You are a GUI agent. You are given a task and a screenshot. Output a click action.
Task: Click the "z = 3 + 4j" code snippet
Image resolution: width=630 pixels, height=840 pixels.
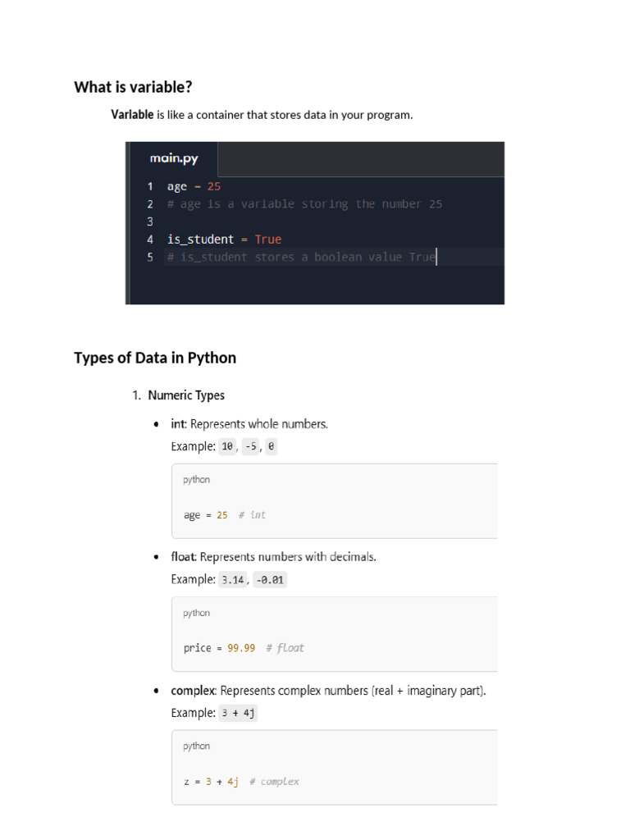pos(241,782)
